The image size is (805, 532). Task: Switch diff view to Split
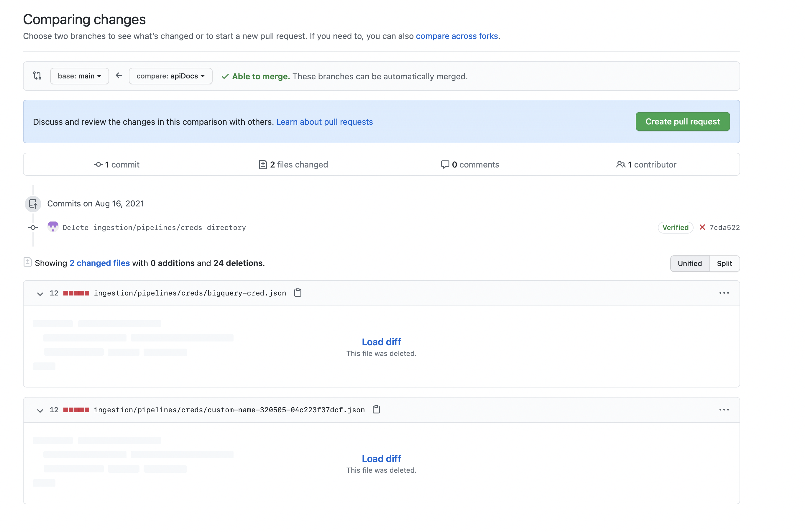(x=724, y=263)
